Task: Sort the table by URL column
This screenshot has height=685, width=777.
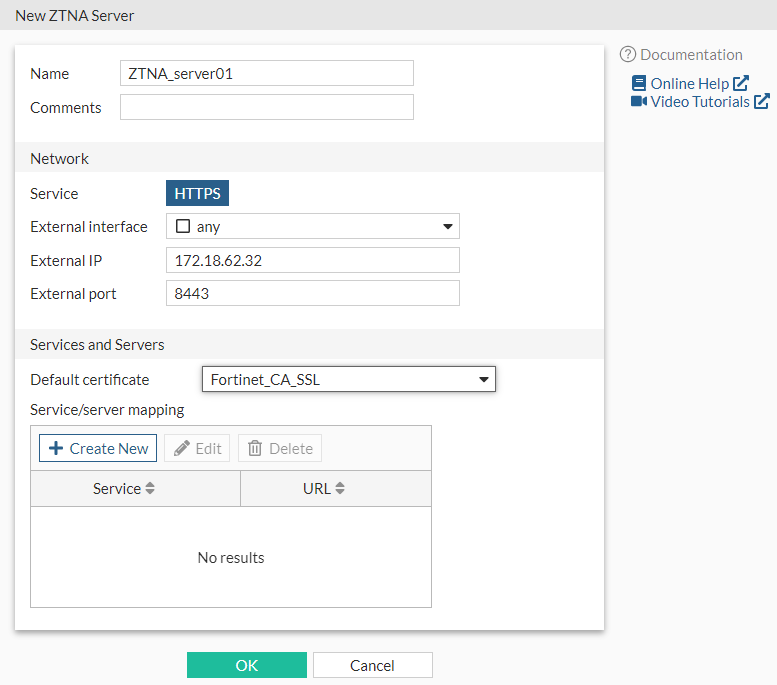Action: pos(340,489)
